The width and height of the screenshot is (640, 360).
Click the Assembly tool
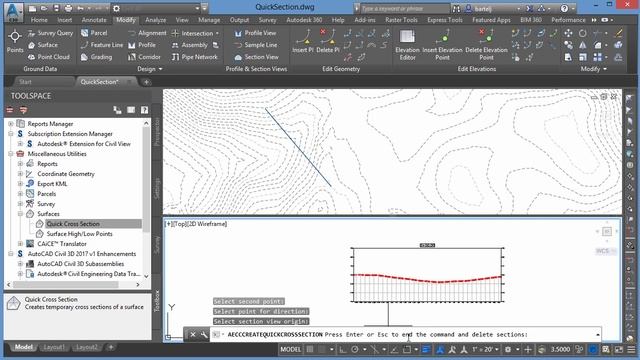[190, 45]
